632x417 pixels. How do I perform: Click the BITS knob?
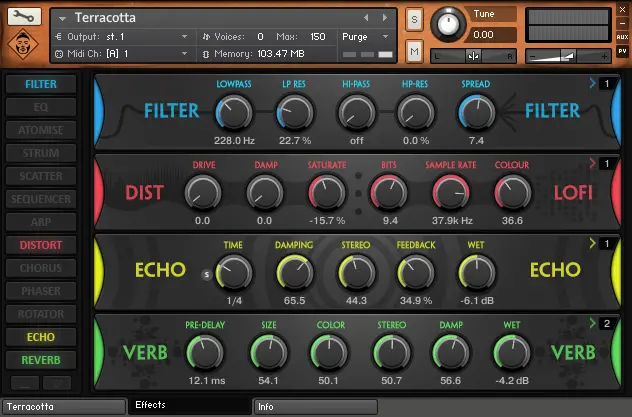pyautogui.click(x=389, y=193)
